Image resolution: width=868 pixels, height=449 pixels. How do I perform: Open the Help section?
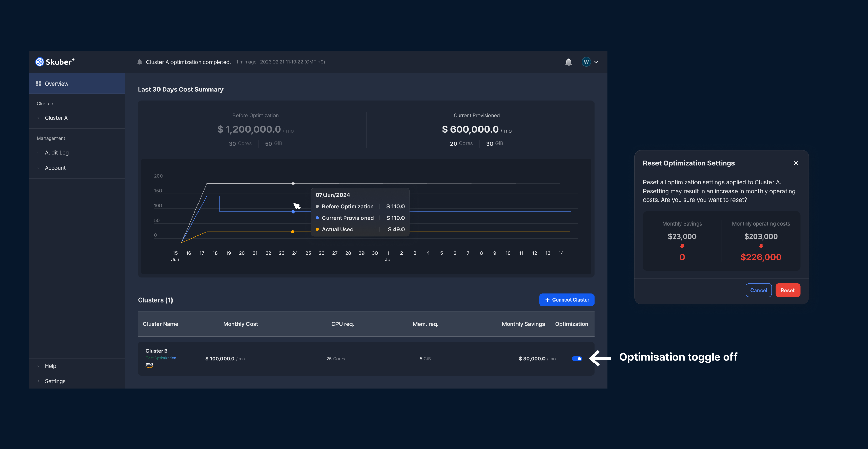50,366
